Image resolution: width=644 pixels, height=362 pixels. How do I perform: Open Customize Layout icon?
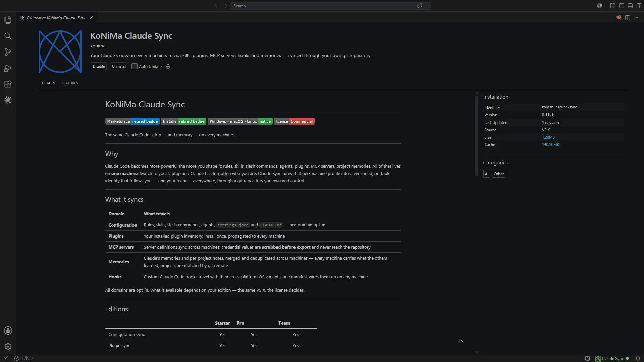click(613, 6)
